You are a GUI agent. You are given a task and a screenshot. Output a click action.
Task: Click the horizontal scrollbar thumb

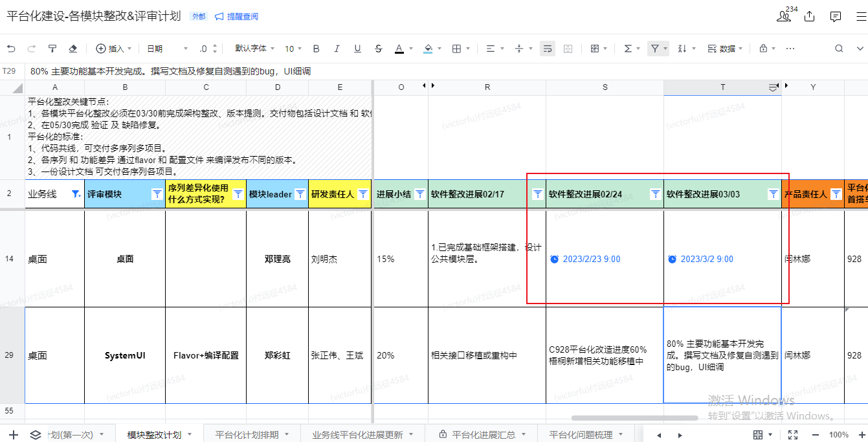click(x=634, y=418)
